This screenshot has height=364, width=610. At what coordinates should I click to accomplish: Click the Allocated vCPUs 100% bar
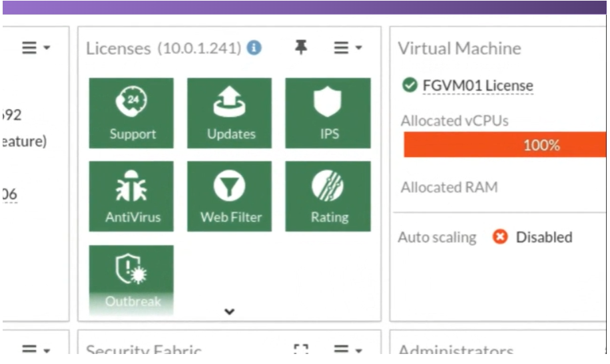[x=505, y=144]
